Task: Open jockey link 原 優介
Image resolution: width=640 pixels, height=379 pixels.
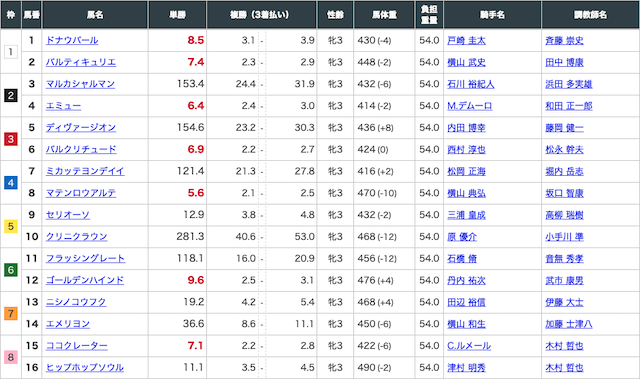Action: point(462,237)
